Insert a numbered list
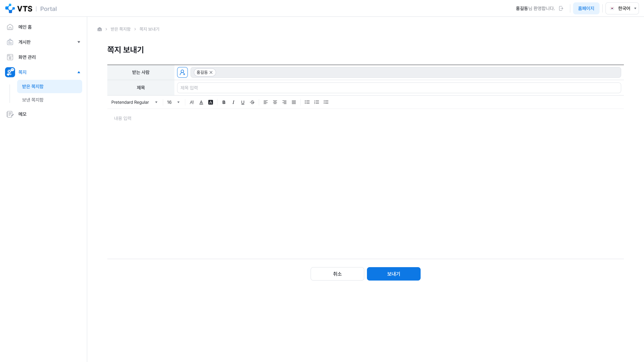This screenshot has width=644, height=362. (317, 102)
